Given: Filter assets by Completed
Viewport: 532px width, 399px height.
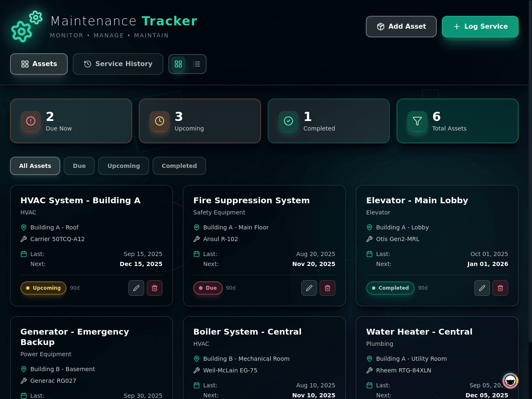Looking at the screenshot, I should tap(179, 166).
